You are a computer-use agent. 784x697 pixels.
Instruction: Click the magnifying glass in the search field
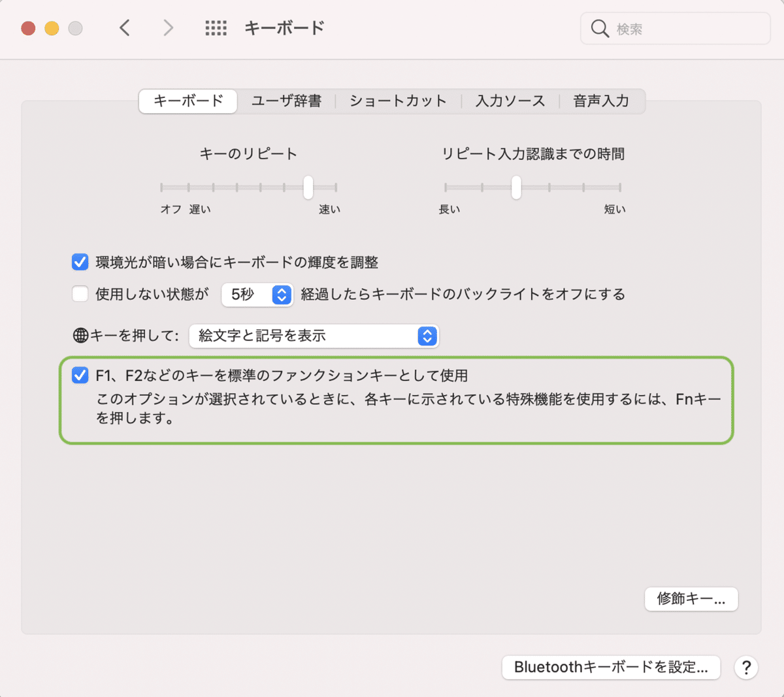[x=599, y=28]
